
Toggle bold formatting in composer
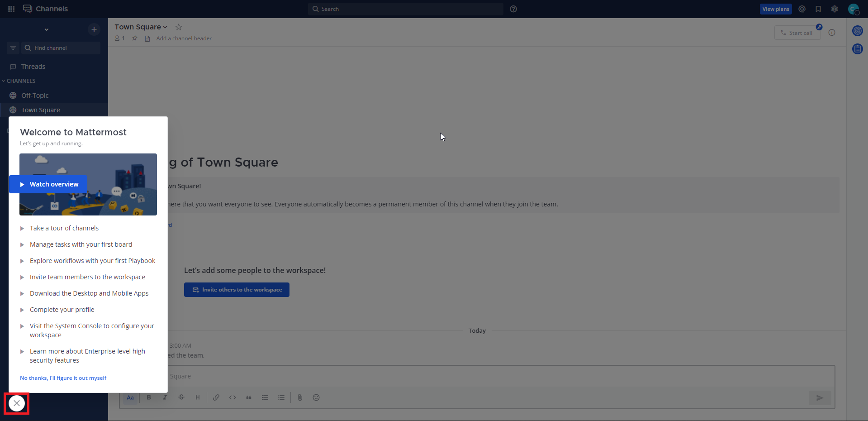pyautogui.click(x=149, y=397)
